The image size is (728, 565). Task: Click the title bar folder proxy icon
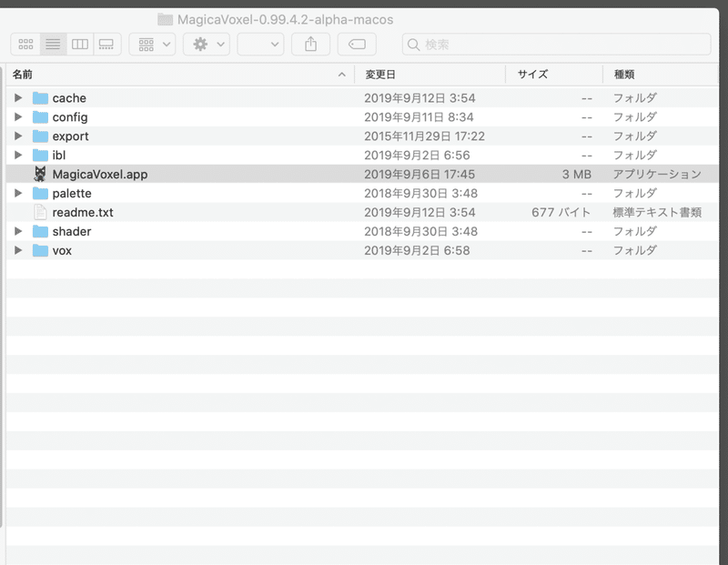tap(165, 19)
